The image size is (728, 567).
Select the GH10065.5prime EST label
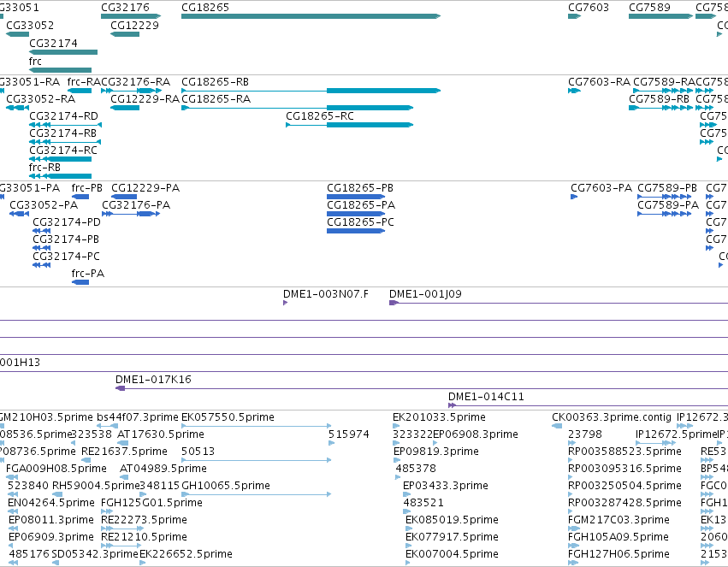(x=226, y=486)
